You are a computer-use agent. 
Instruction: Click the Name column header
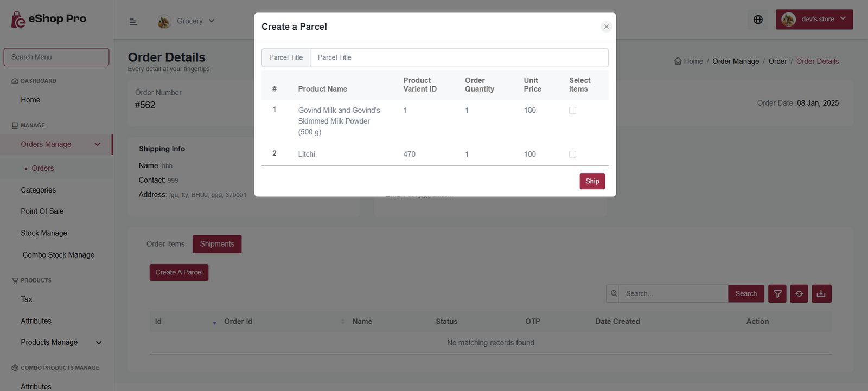pos(362,322)
